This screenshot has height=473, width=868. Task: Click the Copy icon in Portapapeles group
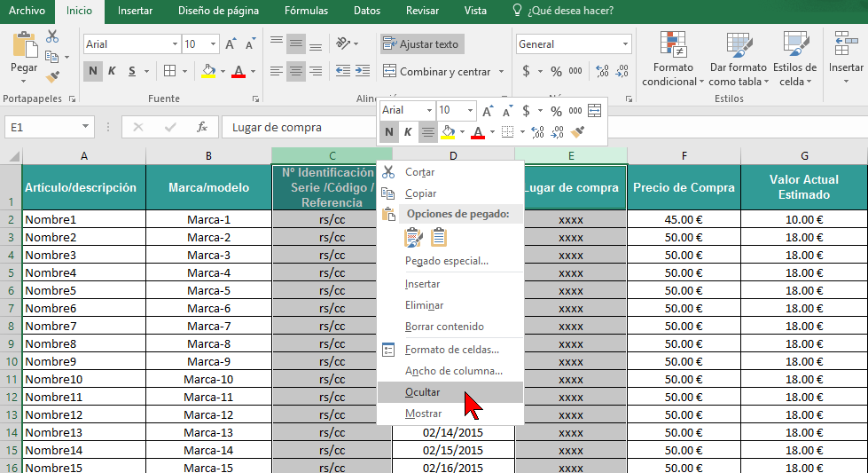click(52, 57)
